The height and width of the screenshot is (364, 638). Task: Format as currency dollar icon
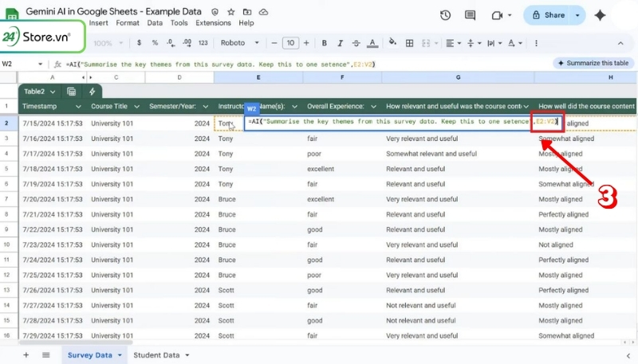(139, 43)
